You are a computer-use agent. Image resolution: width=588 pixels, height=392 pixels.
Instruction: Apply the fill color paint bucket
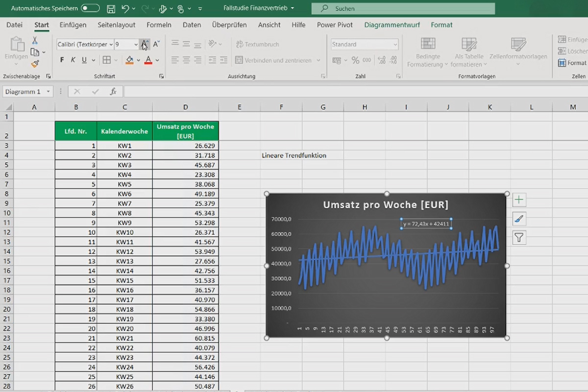pyautogui.click(x=129, y=60)
